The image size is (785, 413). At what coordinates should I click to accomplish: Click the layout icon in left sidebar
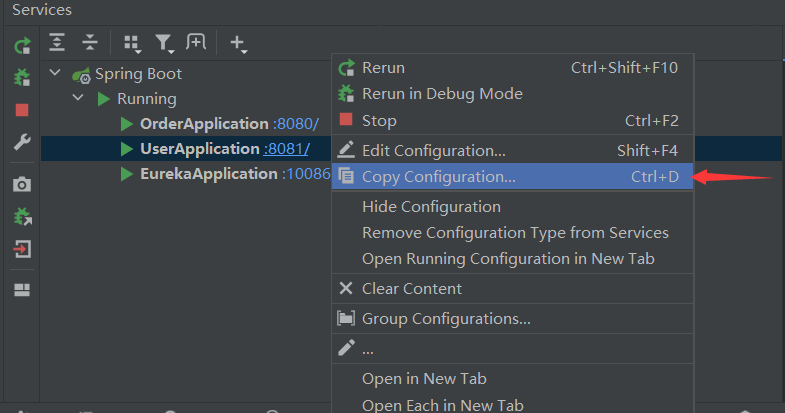click(x=22, y=290)
